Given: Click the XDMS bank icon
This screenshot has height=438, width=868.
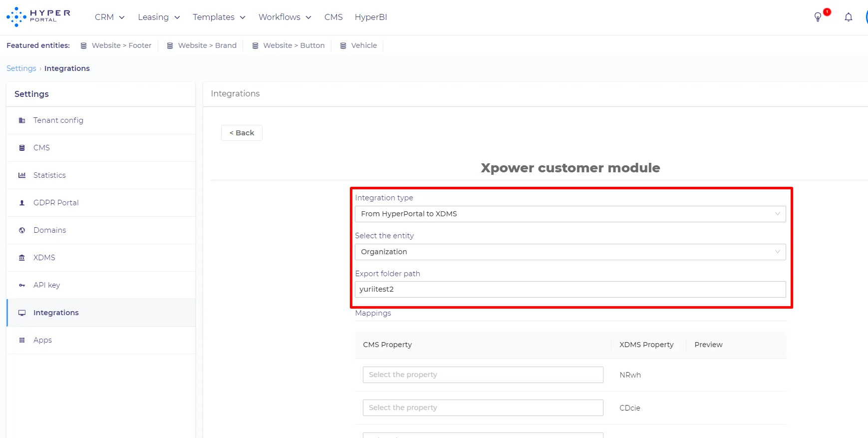Looking at the screenshot, I should pyautogui.click(x=22, y=258).
